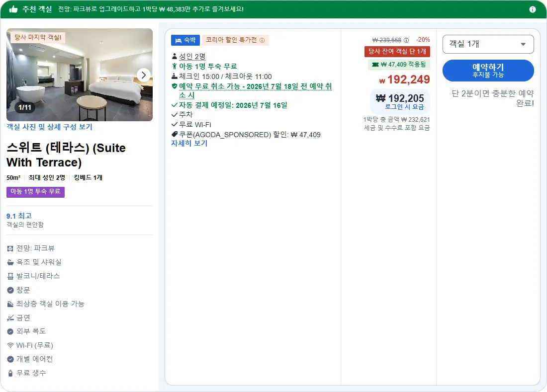Click the 9.1 최고 rating score

pos(19,216)
